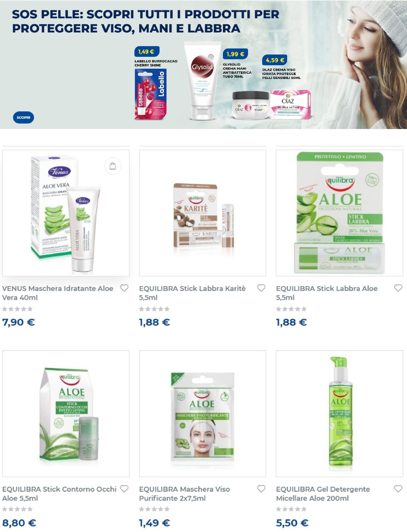Screen dimensions: 407x532
Task: Click the shopping bag icon on VENUS mask
Action: tap(113, 166)
